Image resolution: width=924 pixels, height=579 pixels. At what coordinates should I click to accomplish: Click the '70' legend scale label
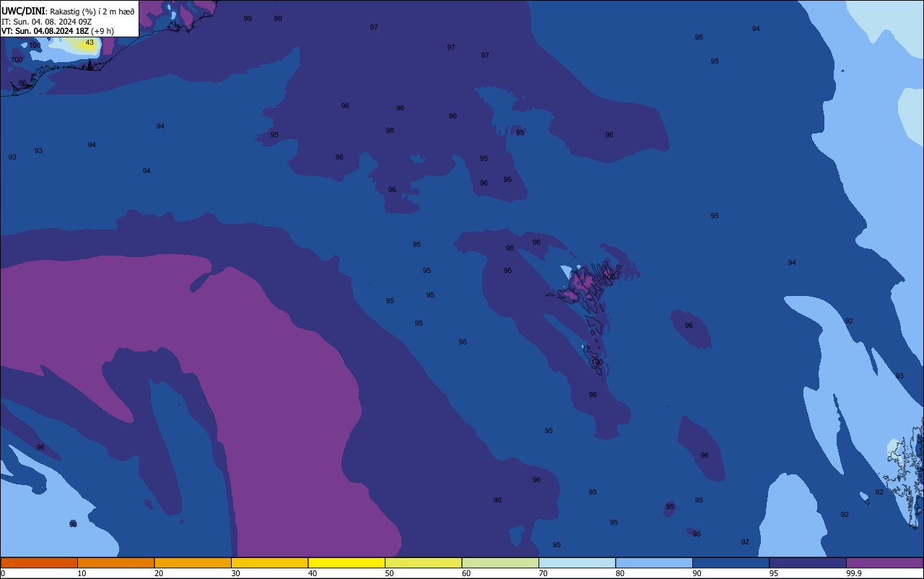pos(543,573)
